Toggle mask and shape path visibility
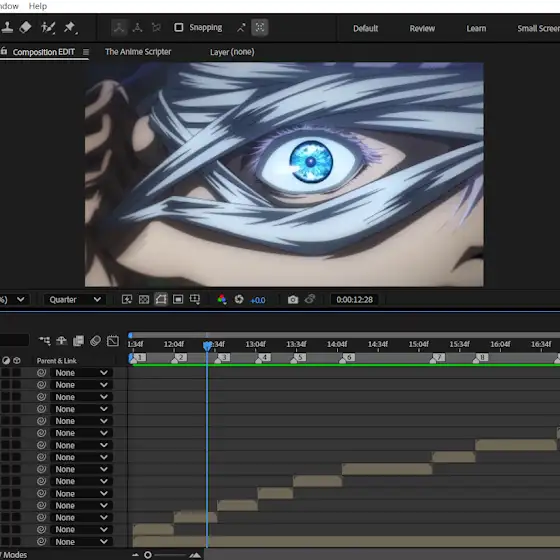This screenshot has height=560, width=560. coord(161,299)
